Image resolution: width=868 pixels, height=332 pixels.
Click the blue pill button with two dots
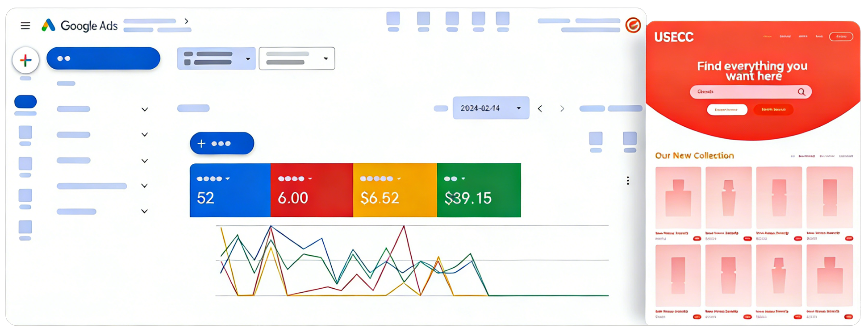103,58
